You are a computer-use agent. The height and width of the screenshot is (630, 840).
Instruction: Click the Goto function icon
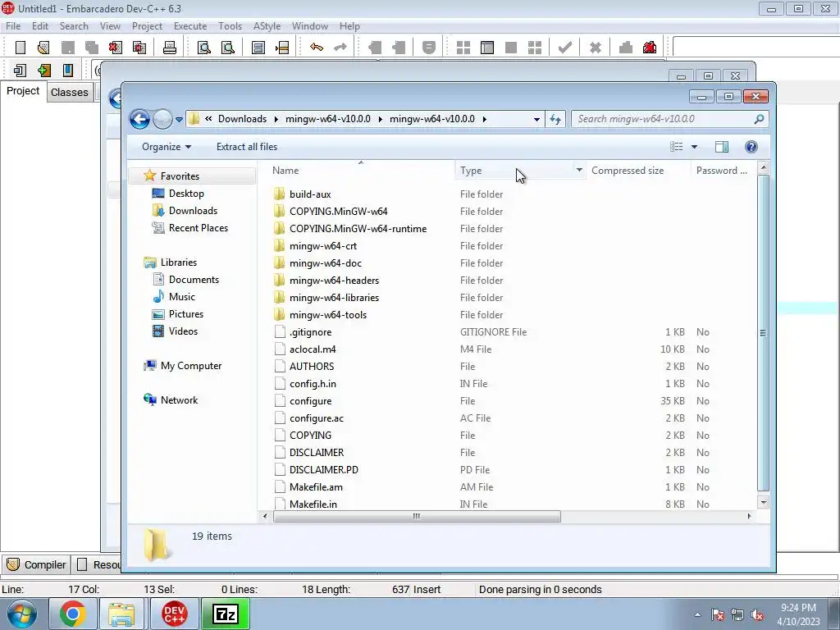[258, 47]
